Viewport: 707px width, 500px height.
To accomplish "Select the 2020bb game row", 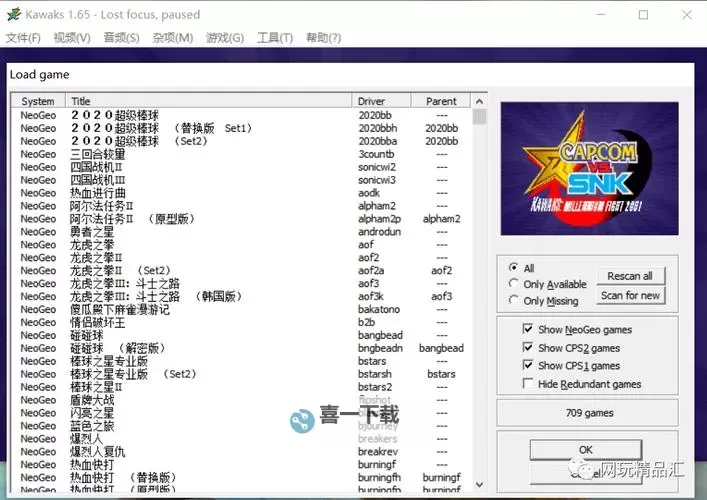I will 242,115.
